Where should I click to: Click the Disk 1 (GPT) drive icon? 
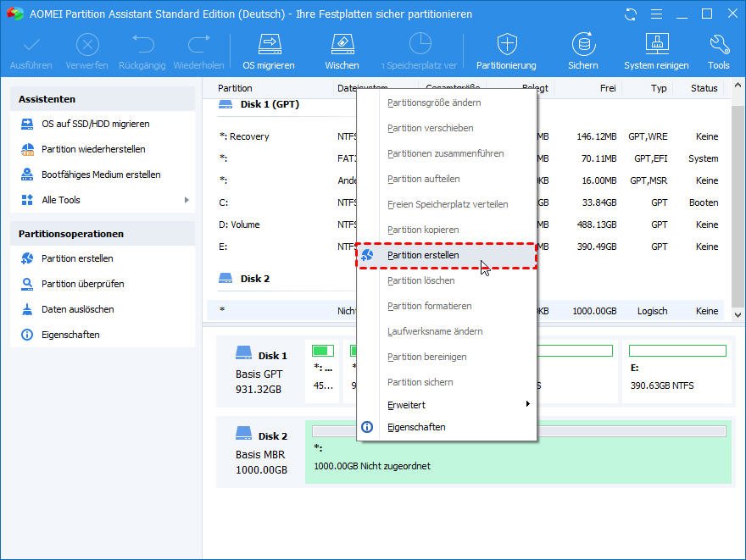click(225, 104)
